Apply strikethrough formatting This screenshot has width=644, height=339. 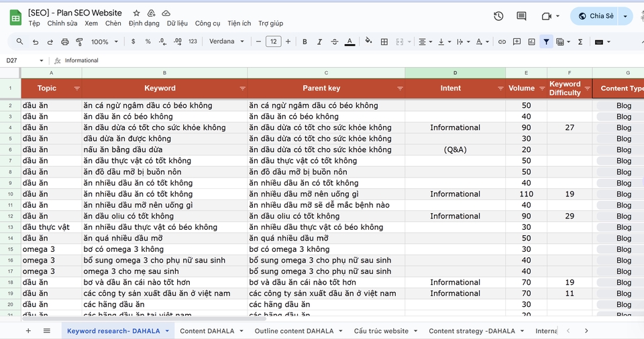coord(335,42)
